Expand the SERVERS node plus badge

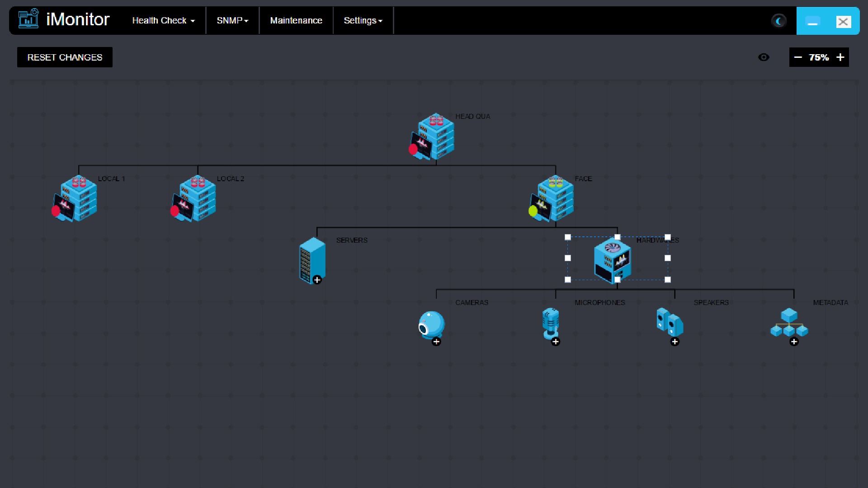click(x=317, y=280)
